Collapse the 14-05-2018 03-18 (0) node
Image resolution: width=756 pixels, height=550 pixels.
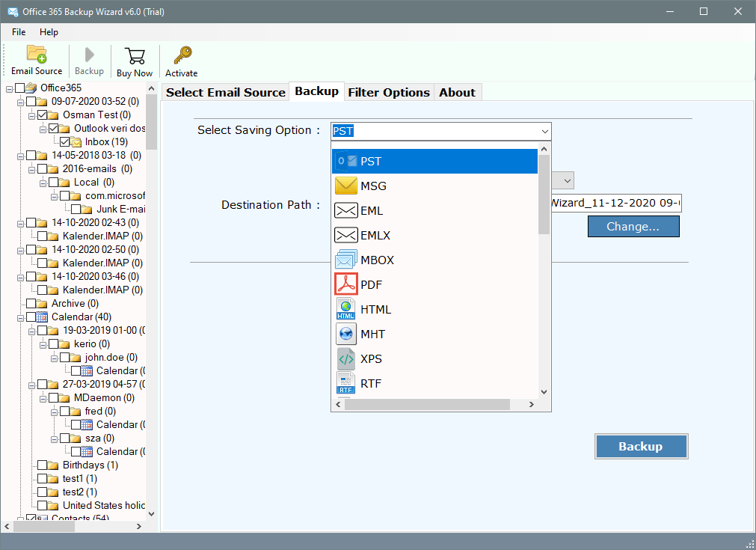click(x=20, y=156)
